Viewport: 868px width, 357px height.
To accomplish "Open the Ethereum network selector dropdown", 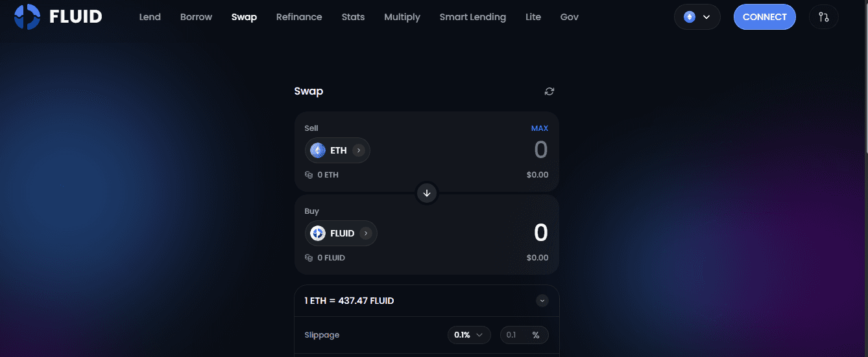I will [697, 17].
